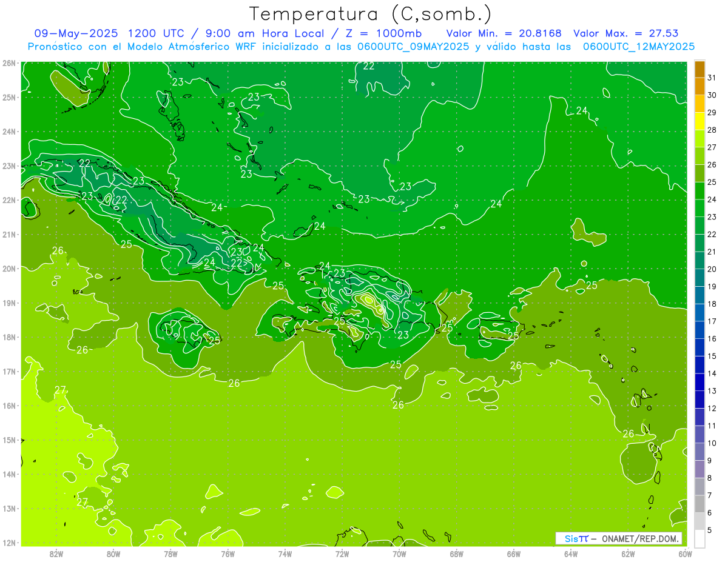Click the "10" label on the color legend
Screen dimensions: 728x562
(712, 443)
